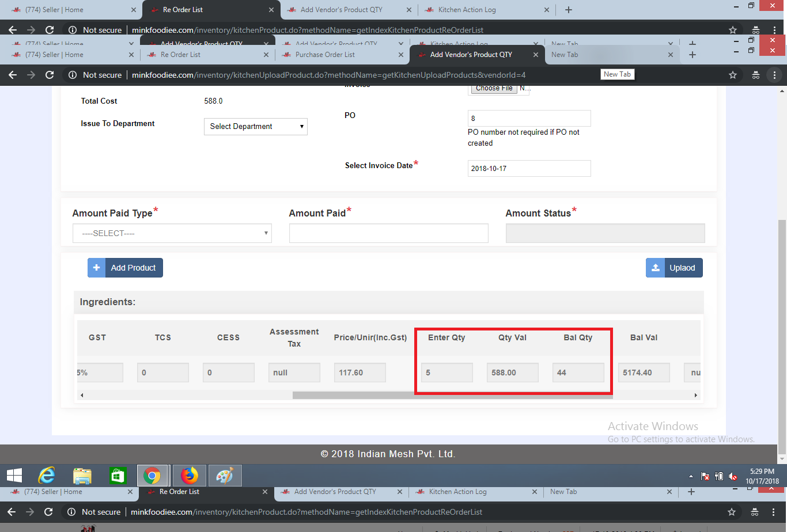Click the plus icon on Add Product
Image resolution: width=787 pixels, height=532 pixels.
click(x=96, y=268)
